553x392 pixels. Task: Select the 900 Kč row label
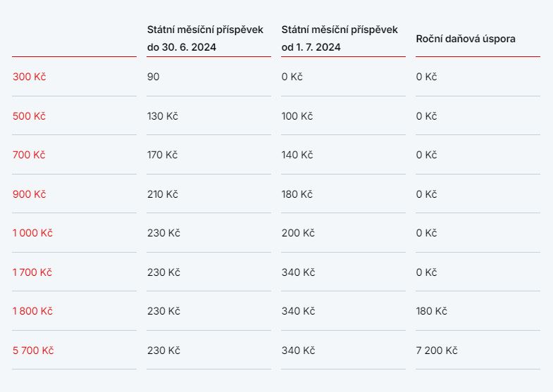point(29,194)
